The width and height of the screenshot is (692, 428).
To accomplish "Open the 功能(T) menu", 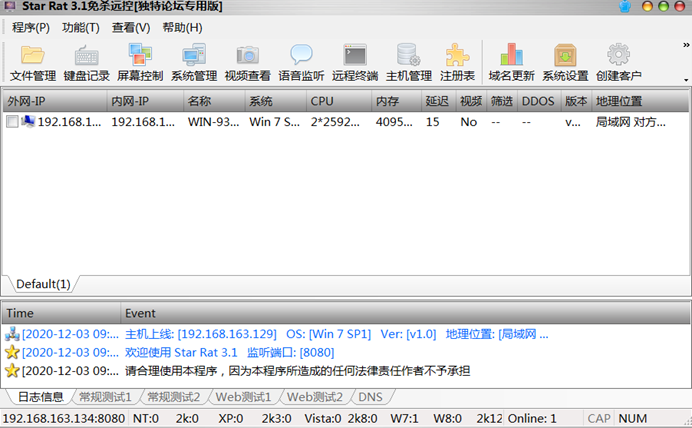I will point(80,27).
